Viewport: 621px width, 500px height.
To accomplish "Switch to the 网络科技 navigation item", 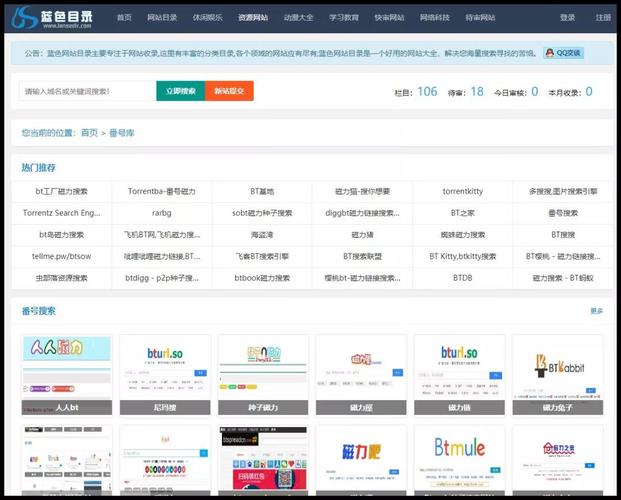I will 434,17.
